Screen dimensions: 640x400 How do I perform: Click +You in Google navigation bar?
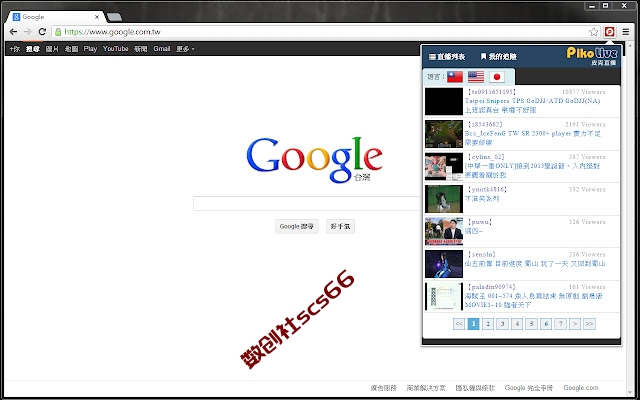[15, 49]
